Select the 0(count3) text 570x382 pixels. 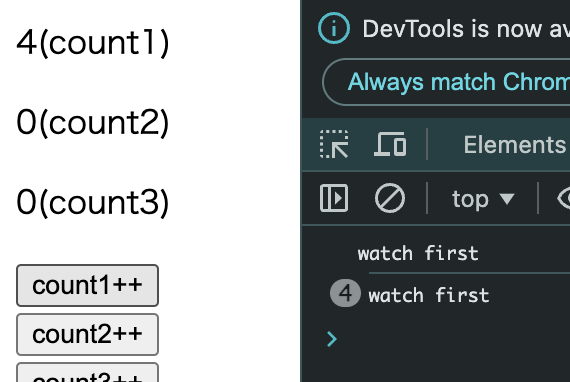pos(93,202)
